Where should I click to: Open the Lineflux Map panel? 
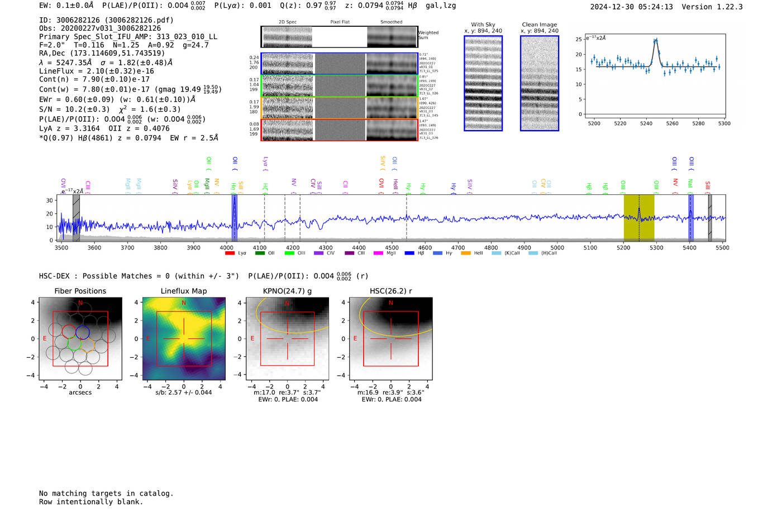[184, 338]
